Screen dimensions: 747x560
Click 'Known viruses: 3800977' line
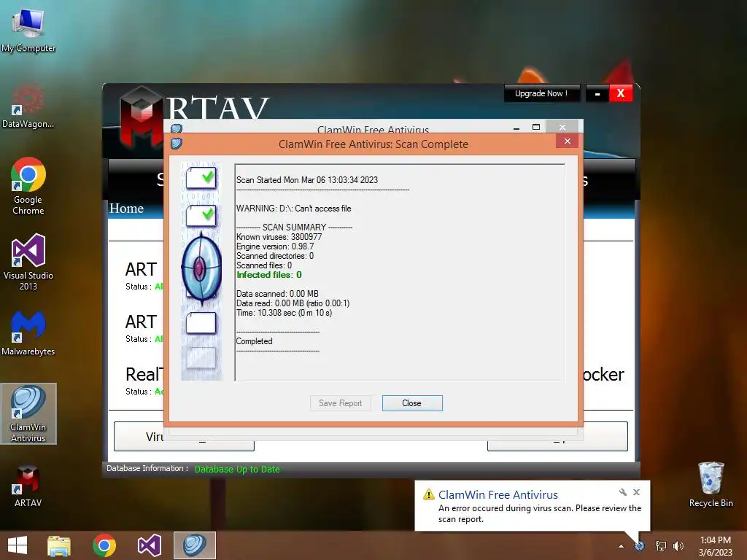point(279,237)
